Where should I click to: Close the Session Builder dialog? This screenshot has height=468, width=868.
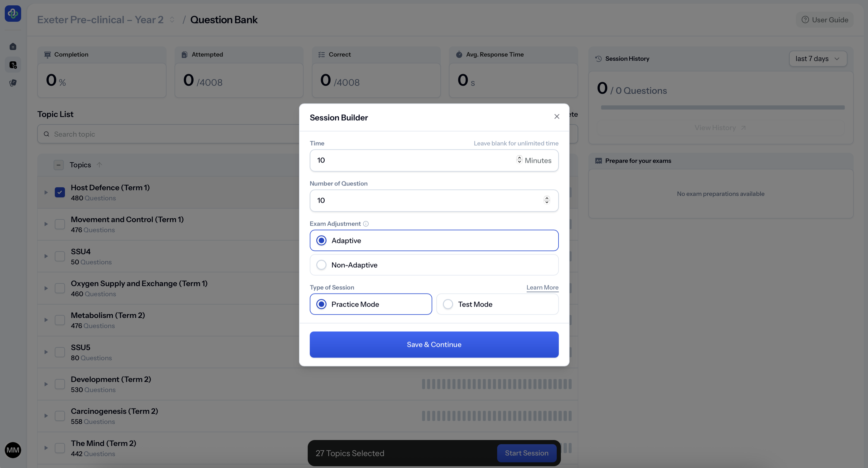coord(557,116)
